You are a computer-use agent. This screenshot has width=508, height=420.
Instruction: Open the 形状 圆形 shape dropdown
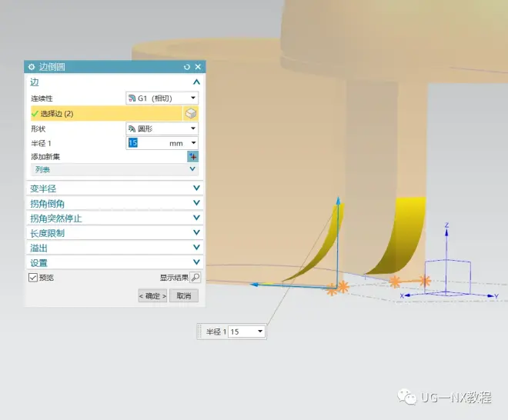coord(162,128)
